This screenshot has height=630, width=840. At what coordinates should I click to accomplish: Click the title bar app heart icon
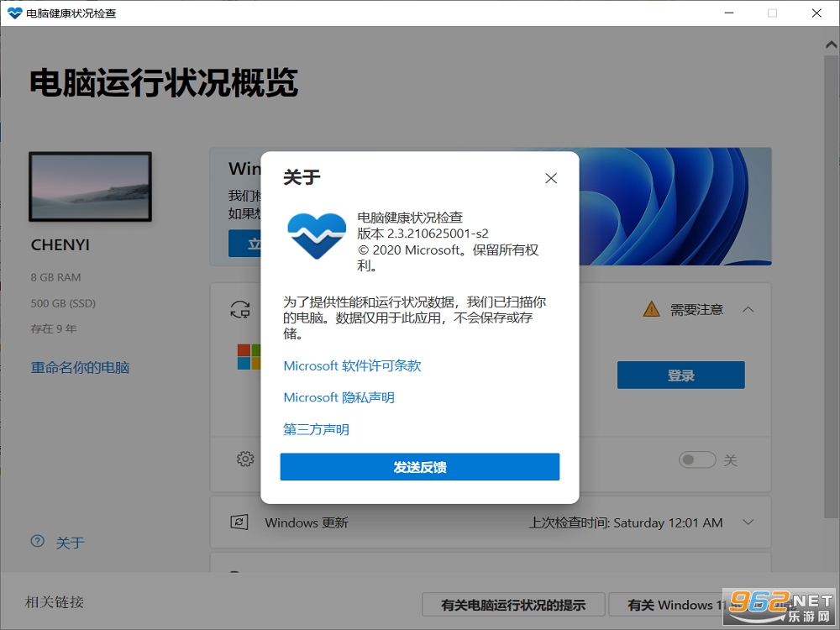(15, 13)
